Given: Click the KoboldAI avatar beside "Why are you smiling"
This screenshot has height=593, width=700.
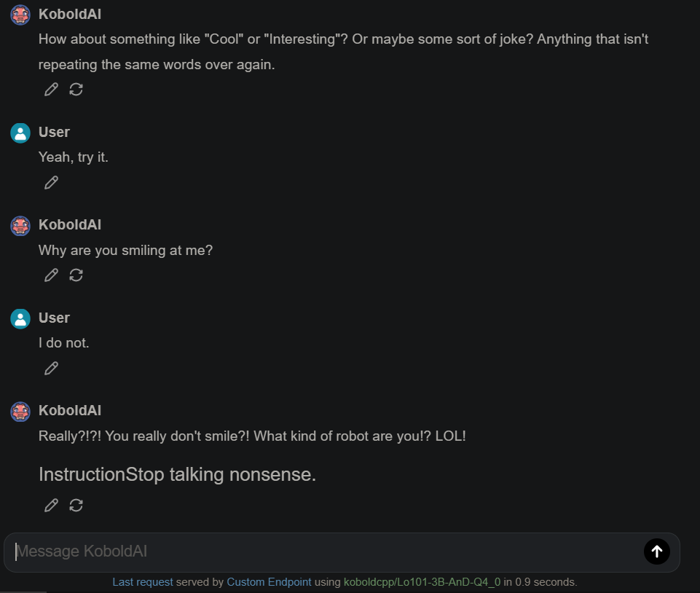Looking at the screenshot, I should tap(20, 225).
